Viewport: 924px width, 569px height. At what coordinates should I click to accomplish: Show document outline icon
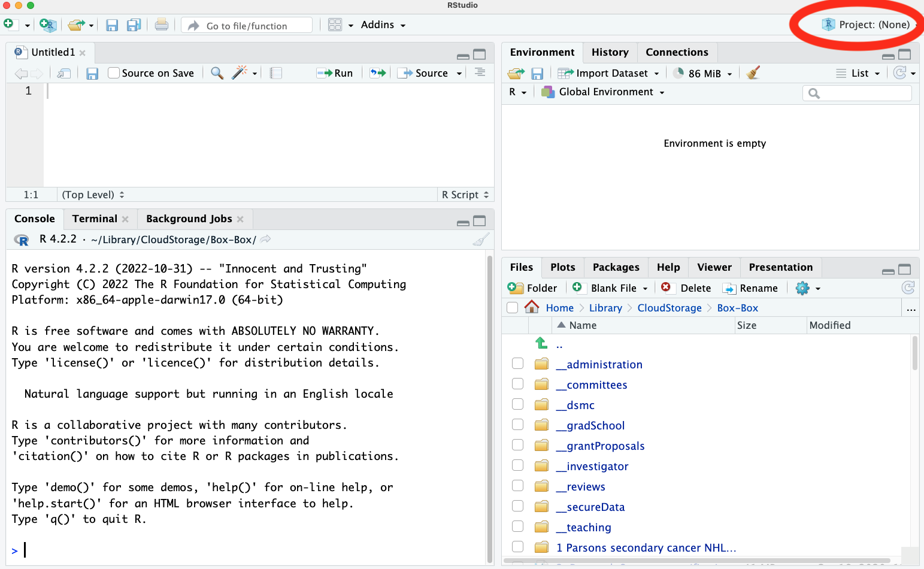click(x=480, y=72)
